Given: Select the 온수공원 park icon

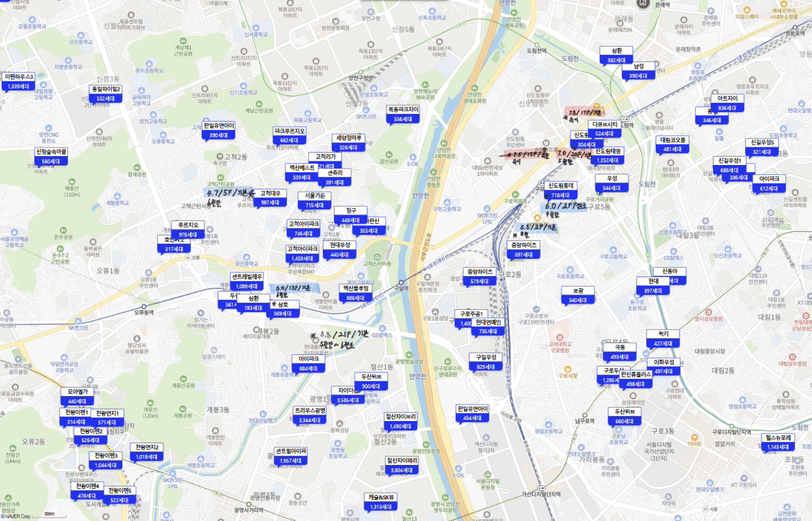Looking at the screenshot, I should click(x=63, y=230).
